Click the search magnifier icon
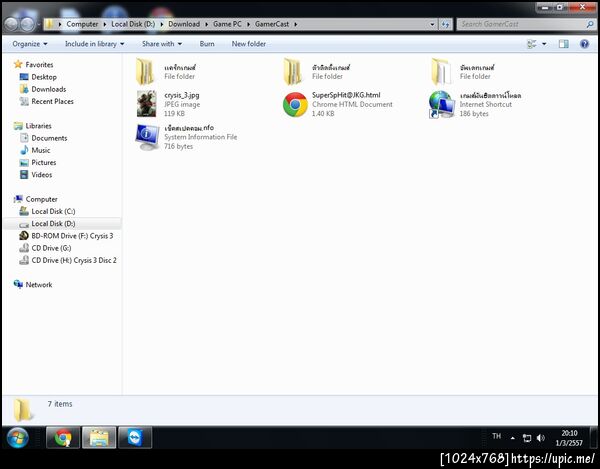This screenshot has height=469, width=600. 590,24
